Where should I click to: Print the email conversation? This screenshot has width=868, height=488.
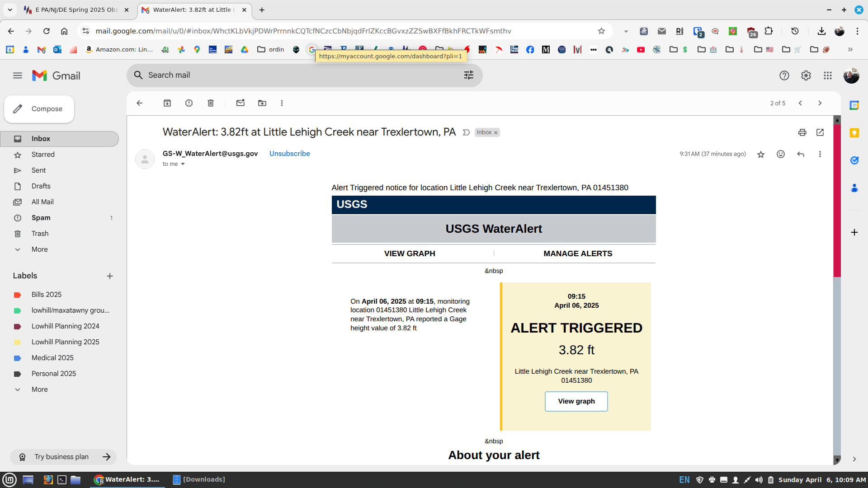(x=802, y=132)
